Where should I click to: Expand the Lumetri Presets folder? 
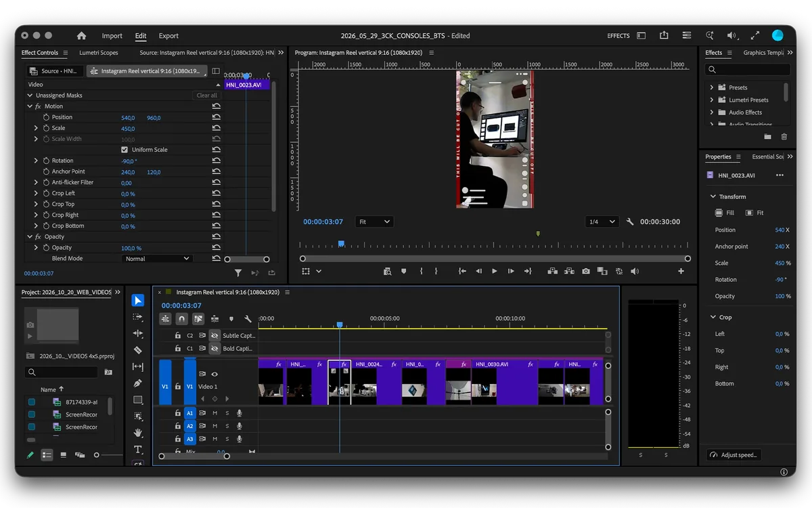click(712, 100)
